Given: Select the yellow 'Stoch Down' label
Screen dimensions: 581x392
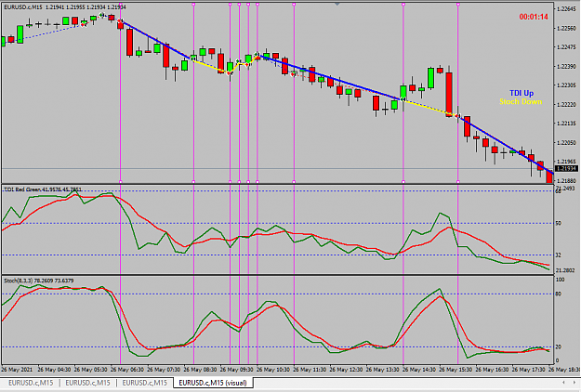Looking at the screenshot, I should 521,101.
